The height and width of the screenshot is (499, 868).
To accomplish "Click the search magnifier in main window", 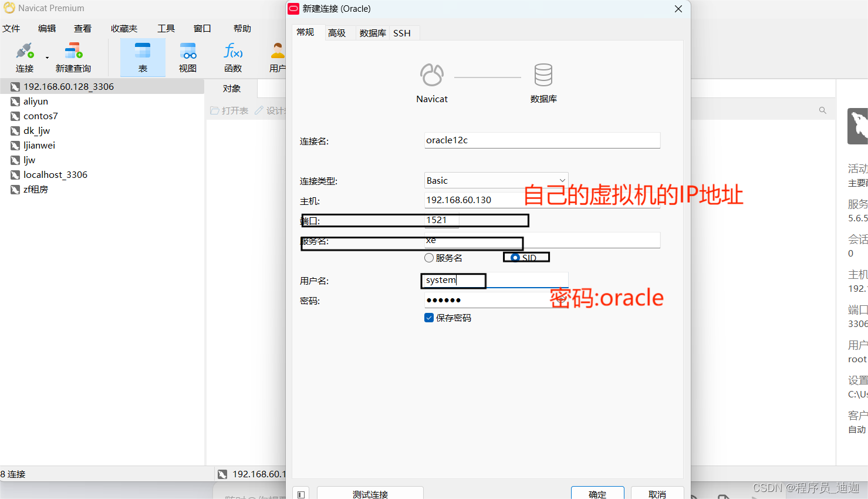I will 823,110.
